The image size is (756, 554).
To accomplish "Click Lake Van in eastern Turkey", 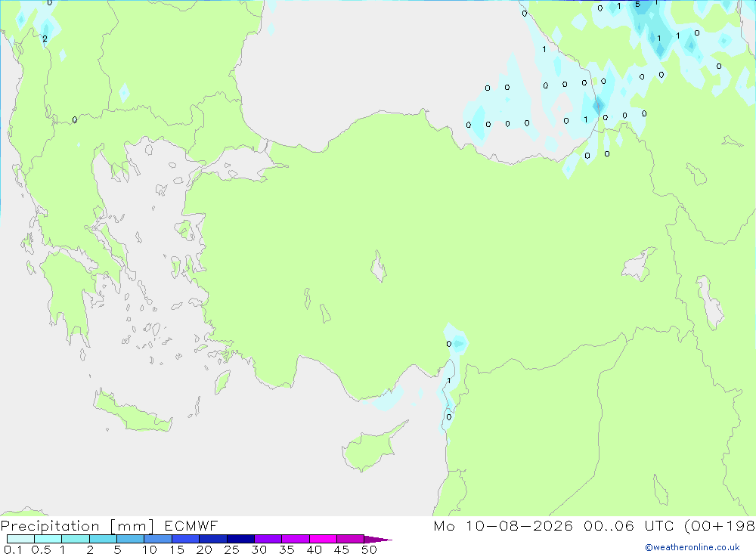I will click(637, 265).
